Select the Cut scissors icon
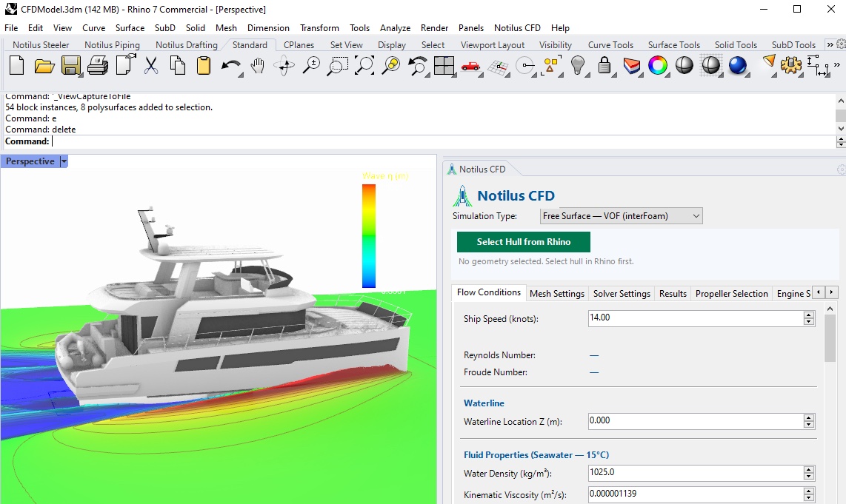 (x=151, y=66)
